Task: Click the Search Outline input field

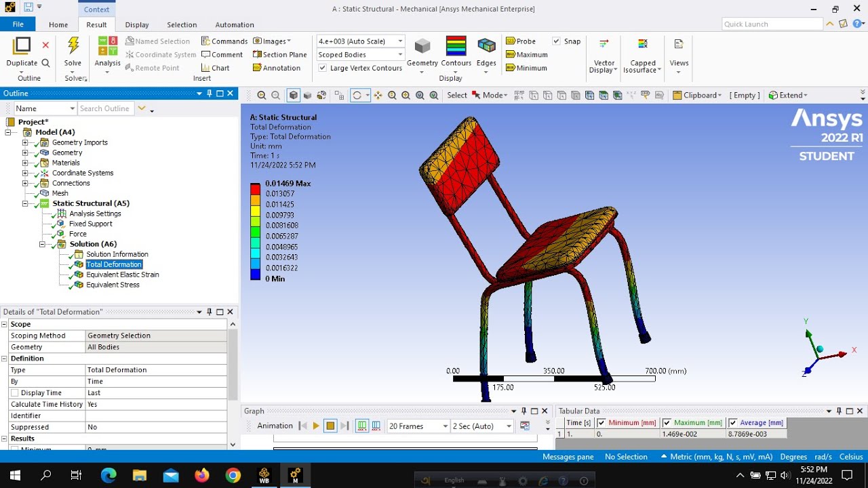Action: point(106,108)
